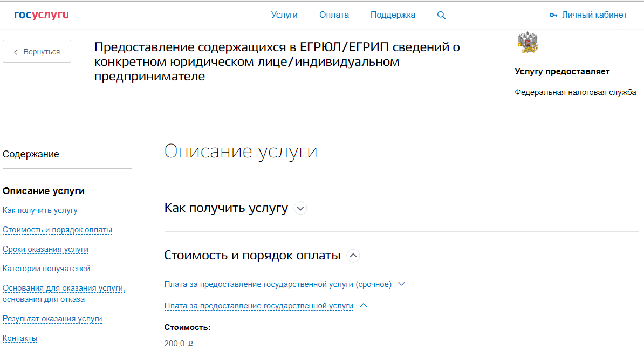This screenshot has height=357, width=644.
Task: Collapse the Плата за предоставление государственной услуги arrow
Action: (x=363, y=305)
